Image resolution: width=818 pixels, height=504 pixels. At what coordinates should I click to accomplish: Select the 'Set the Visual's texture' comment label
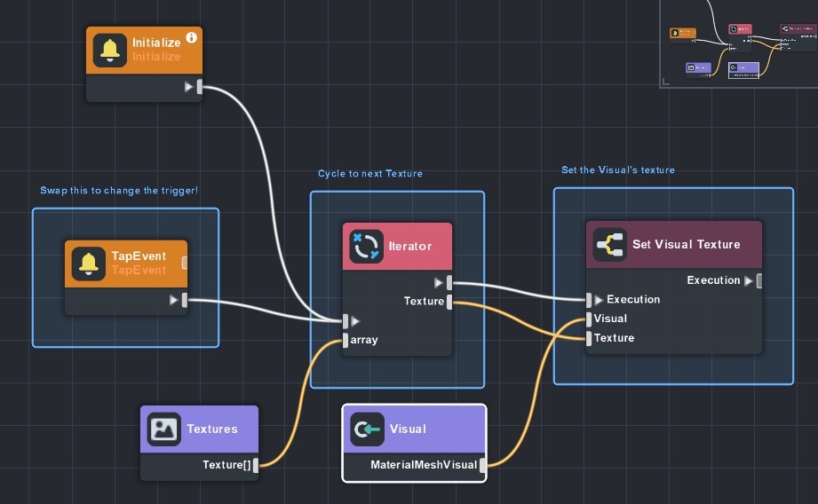pos(617,170)
